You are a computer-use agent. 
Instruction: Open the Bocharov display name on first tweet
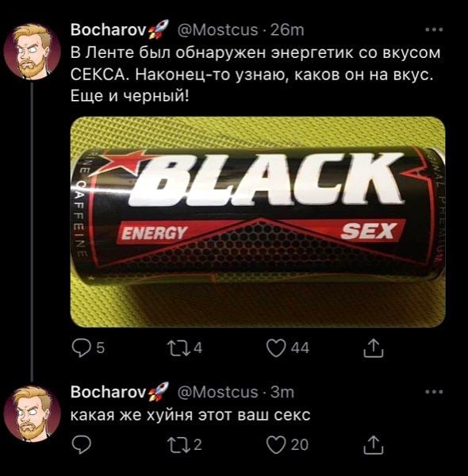click(109, 30)
